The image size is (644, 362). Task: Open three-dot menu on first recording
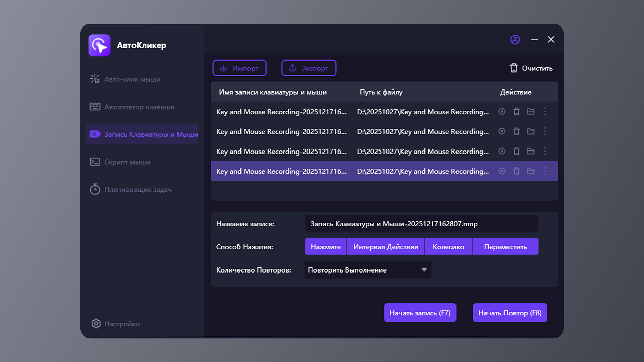545,112
